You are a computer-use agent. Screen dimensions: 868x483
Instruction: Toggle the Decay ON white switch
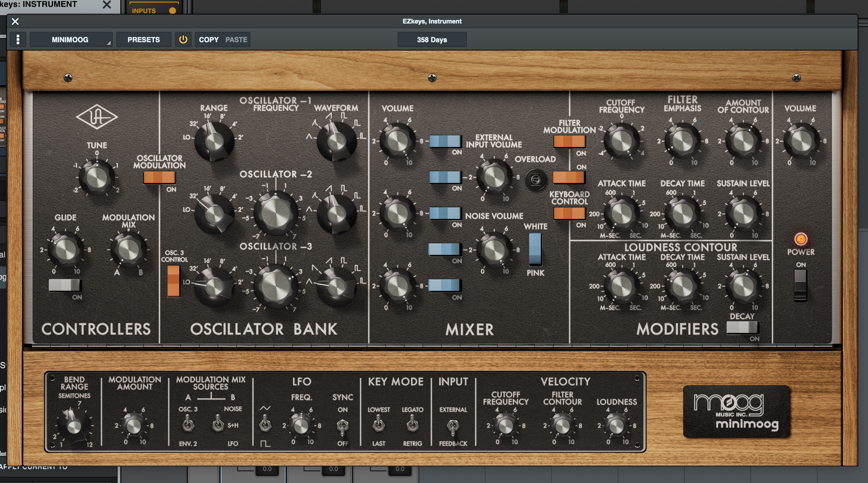coord(743,328)
